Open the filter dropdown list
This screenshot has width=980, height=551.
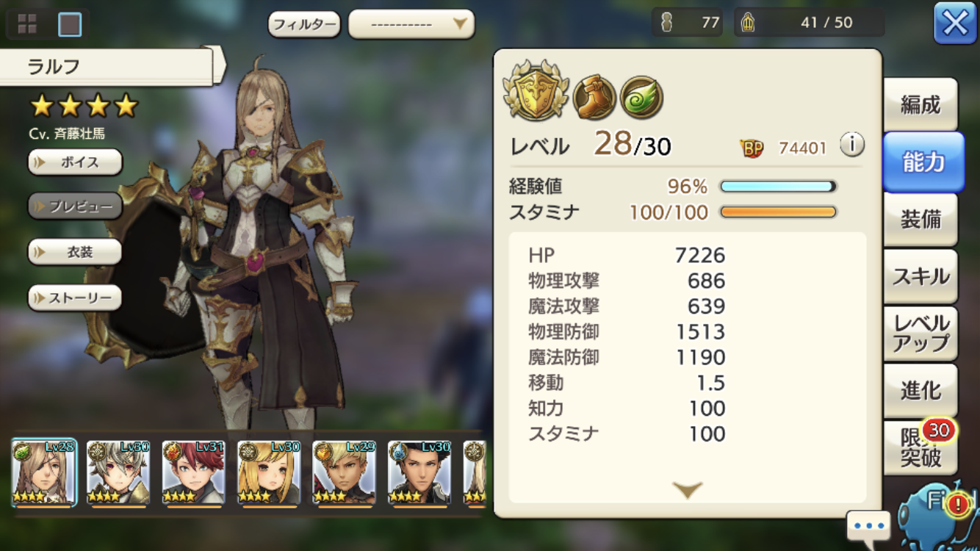[x=411, y=24]
